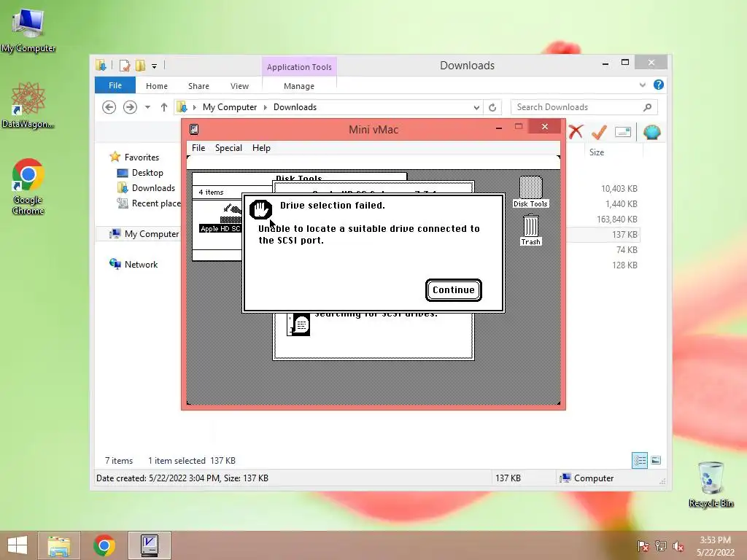Click the Properties quick access icon
The width and height of the screenshot is (747, 560).
[x=125, y=66]
